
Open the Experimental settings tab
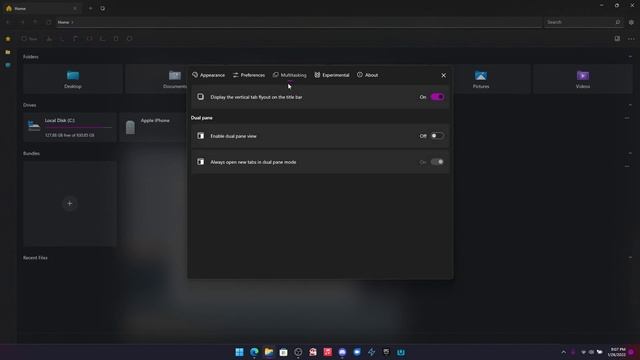[332, 75]
